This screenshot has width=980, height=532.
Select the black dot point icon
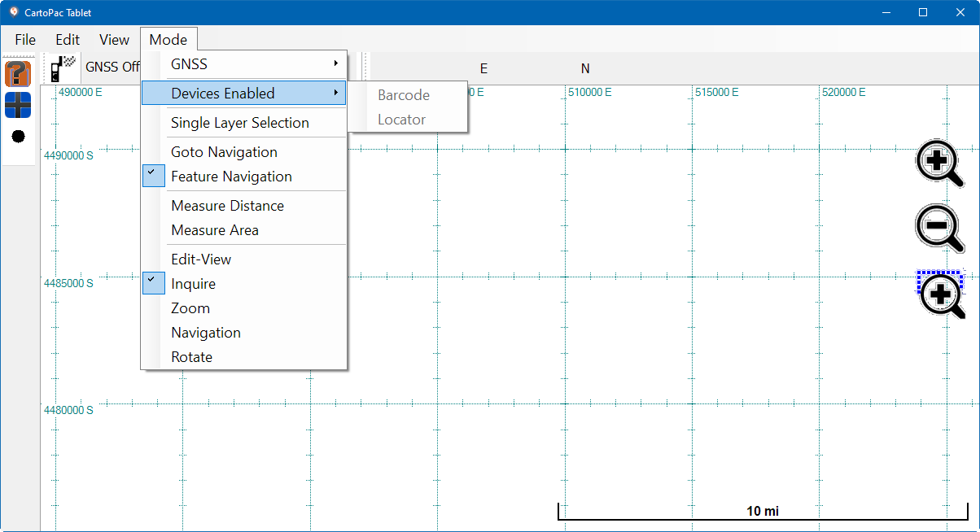(18, 136)
